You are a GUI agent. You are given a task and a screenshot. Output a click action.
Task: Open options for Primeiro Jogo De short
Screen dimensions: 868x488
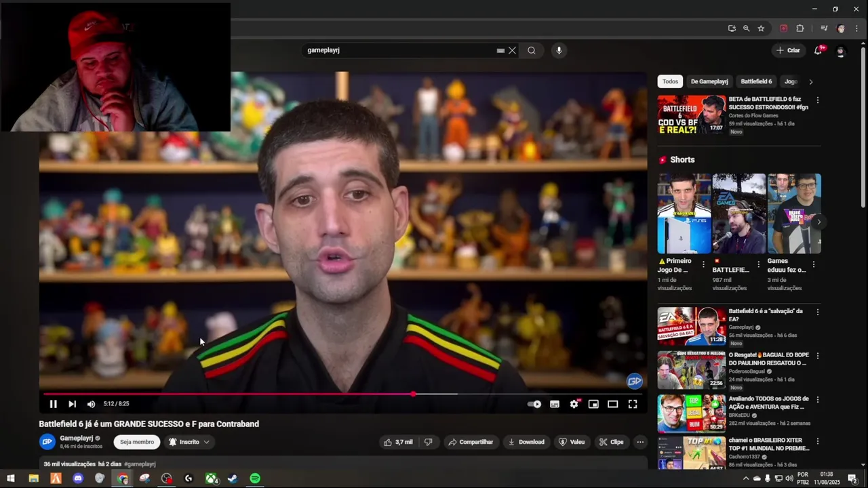coord(703,264)
